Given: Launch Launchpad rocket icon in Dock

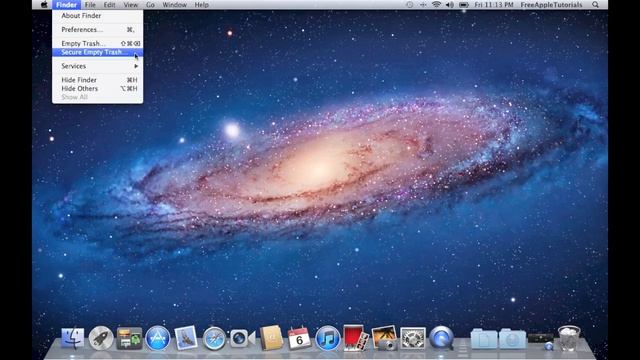Looking at the screenshot, I should pos(101,338).
